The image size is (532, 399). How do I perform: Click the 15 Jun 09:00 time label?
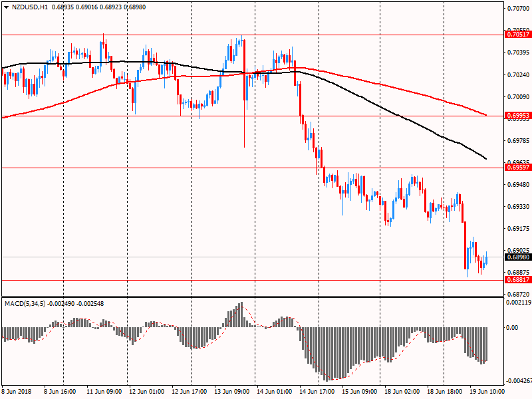click(359, 391)
